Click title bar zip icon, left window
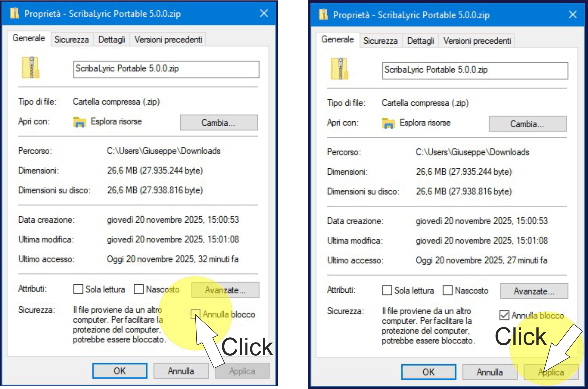Screen dimensions: 588x389 [x=14, y=13]
